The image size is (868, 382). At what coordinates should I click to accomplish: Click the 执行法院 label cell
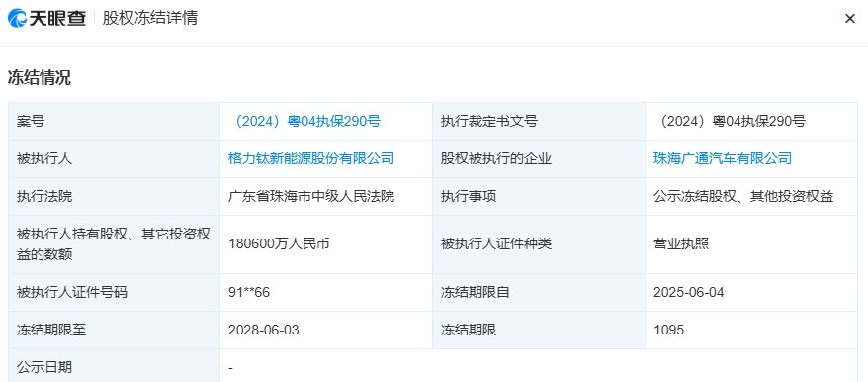point(114,197)
